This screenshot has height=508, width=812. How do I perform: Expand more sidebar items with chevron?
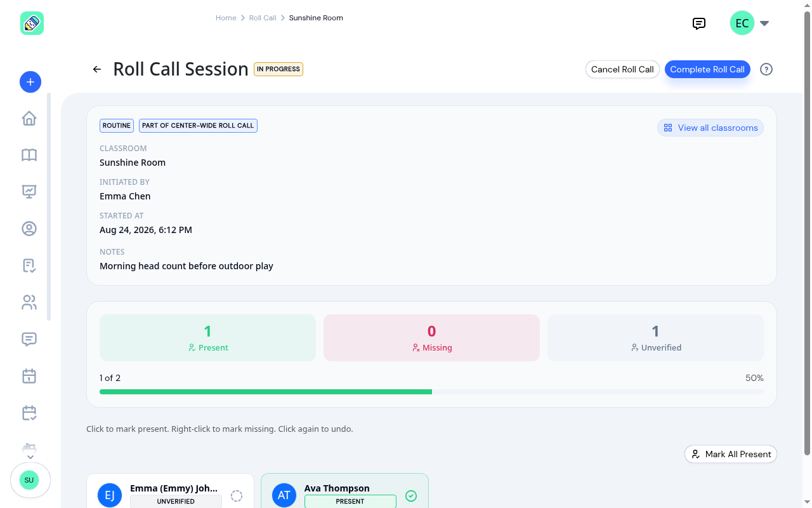tap(30, 457)
